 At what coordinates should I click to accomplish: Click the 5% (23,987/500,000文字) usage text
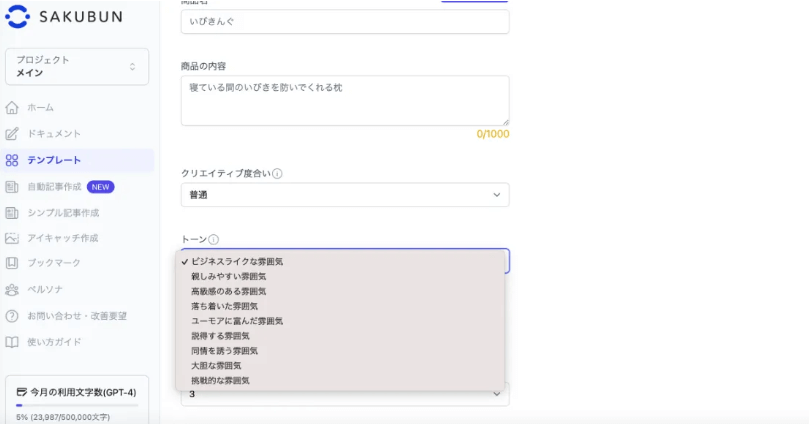(x=63, y=417)
